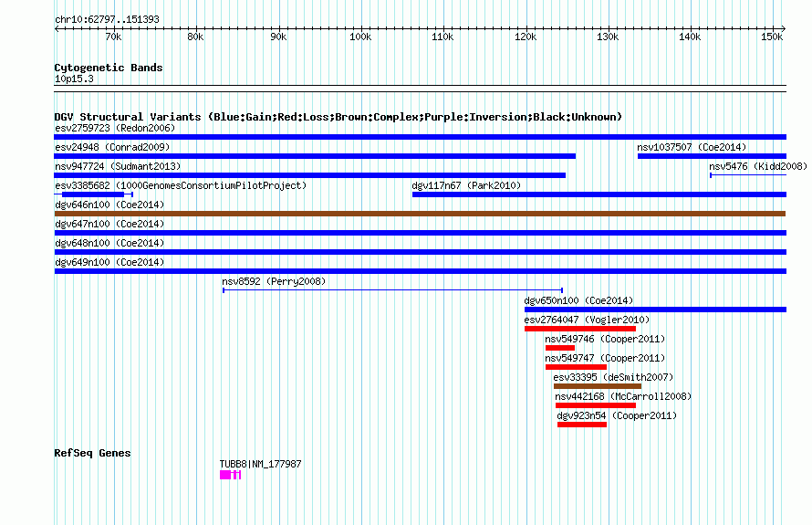Select the blue dgv650n100 gain bar

tap(656, 310)
